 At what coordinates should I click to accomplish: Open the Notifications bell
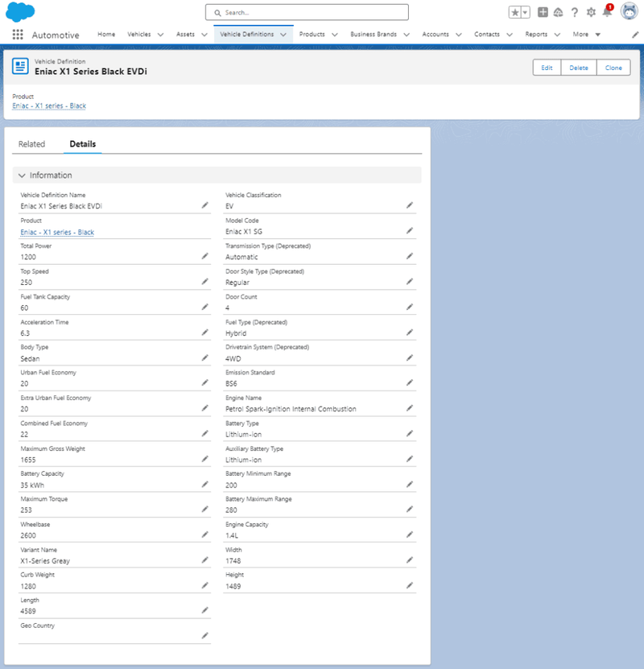pyautogui.click(x=607, y=11)
